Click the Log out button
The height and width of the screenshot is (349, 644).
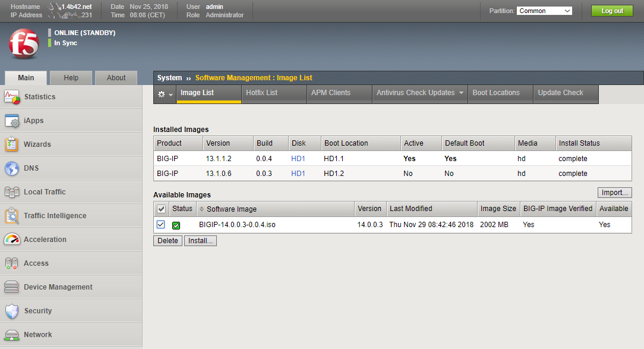click(612, 11)
